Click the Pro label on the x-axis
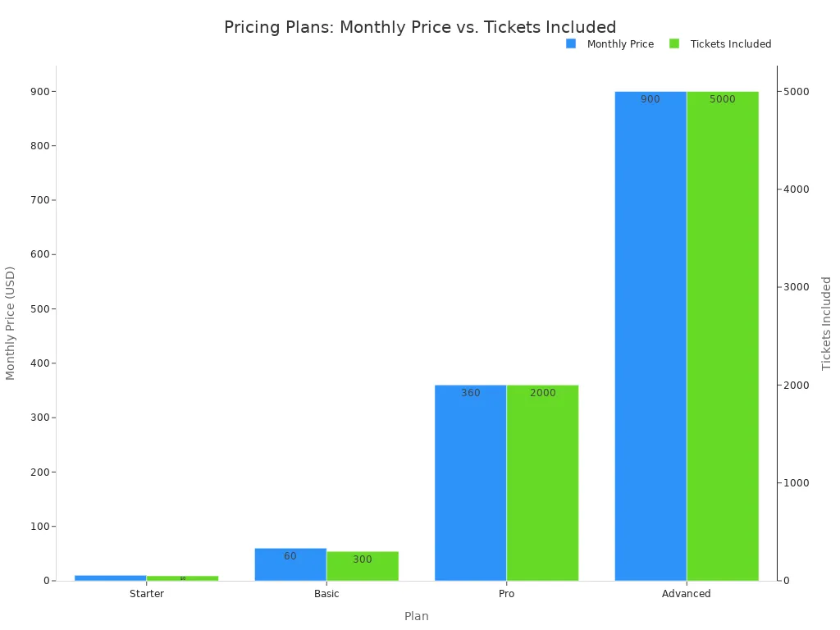The image size is (840, 630). pyautogui.click(x=506, y=594)
